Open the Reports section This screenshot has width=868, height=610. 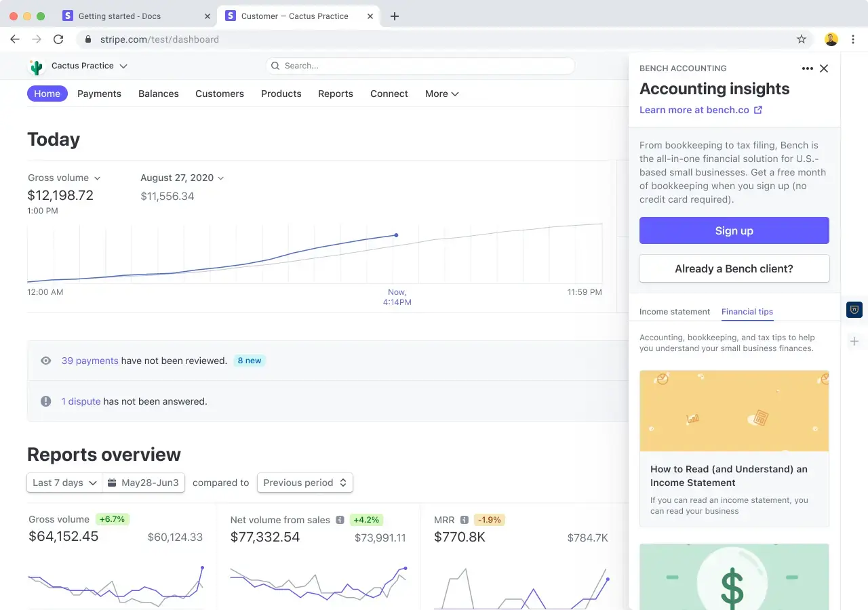tap(336, 94)
